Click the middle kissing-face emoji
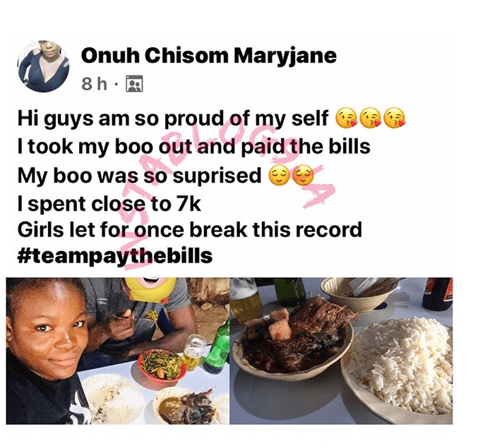The width and height of the screenshot is (478, 448). coord(371,118)
